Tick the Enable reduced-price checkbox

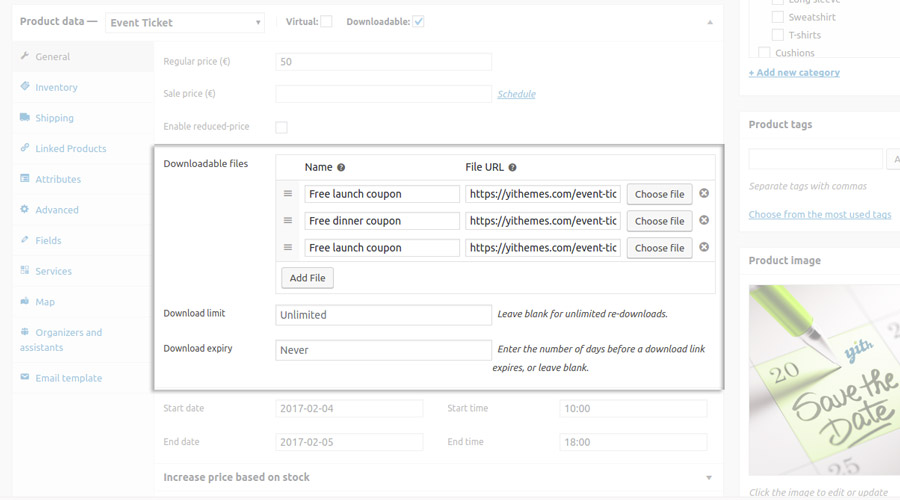point(281,127)
